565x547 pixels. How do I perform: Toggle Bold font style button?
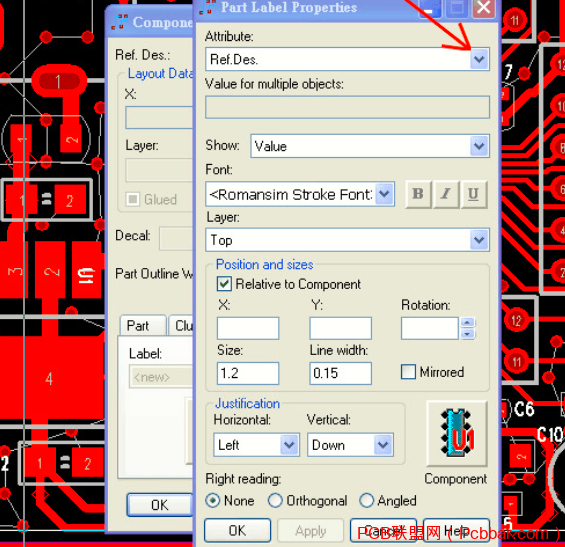(x=418, y=195)
